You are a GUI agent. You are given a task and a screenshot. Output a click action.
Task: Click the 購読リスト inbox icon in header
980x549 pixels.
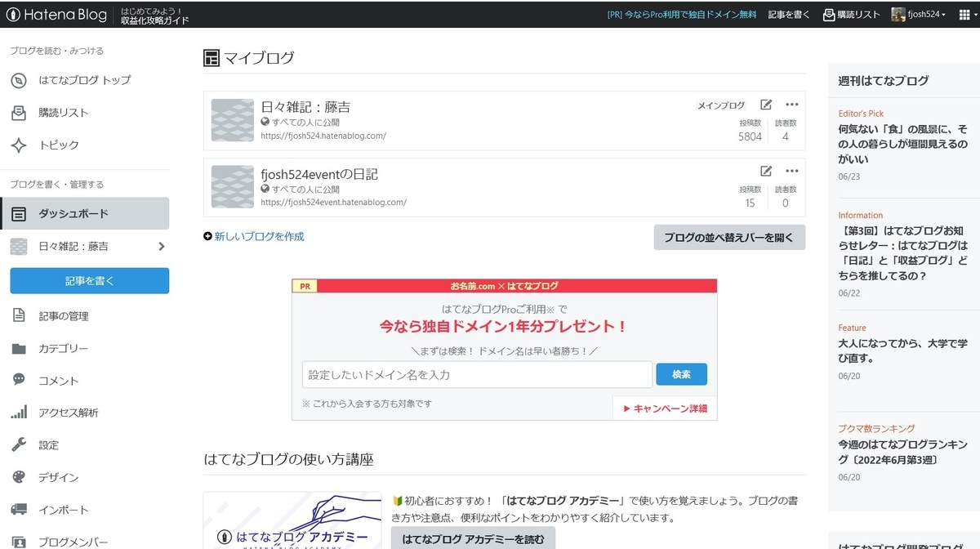[x=829, y=15]
